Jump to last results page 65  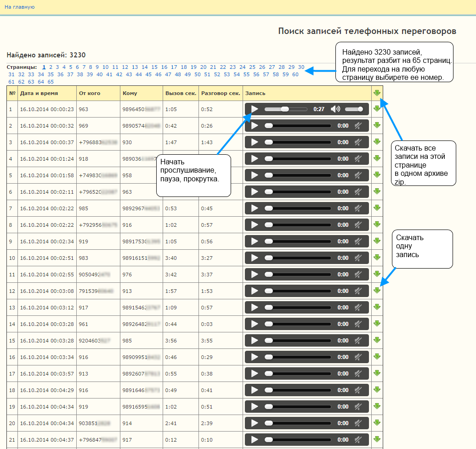51,82
